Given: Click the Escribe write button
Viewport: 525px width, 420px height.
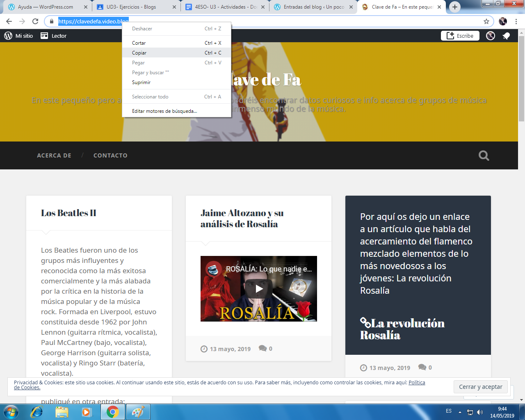Looking at the screenshot, I should click(460, 36).
